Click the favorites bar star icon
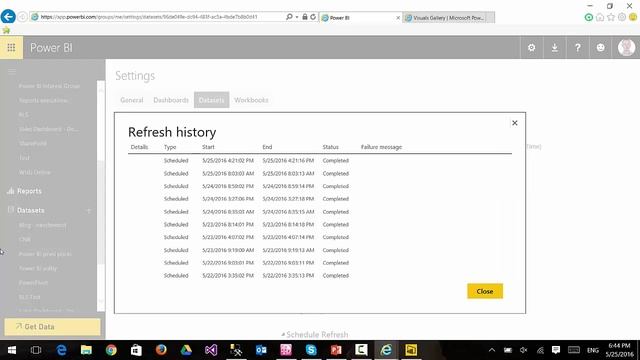640x360 pixels. [6, 30]
